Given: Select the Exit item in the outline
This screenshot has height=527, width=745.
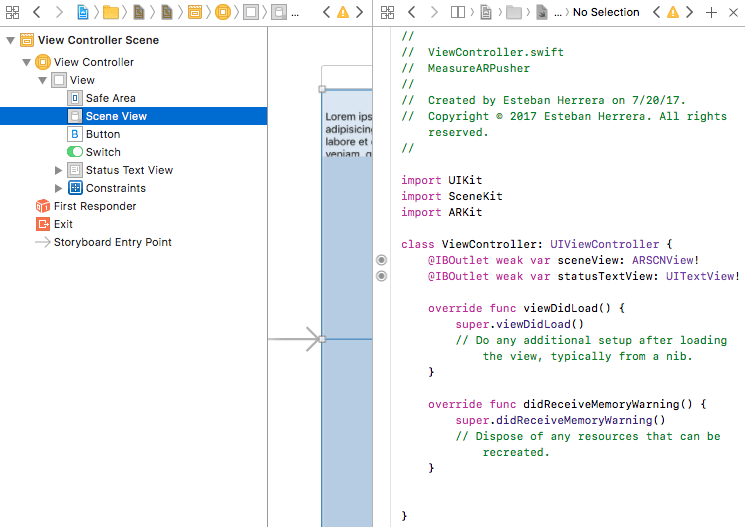Looking at the screenshot, I should [63, 224].
